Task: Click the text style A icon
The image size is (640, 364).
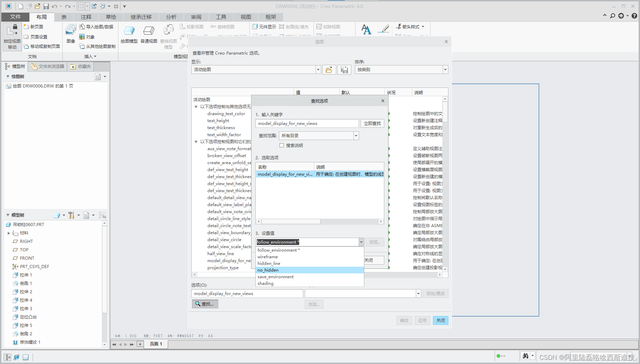Action: (366, 29)
